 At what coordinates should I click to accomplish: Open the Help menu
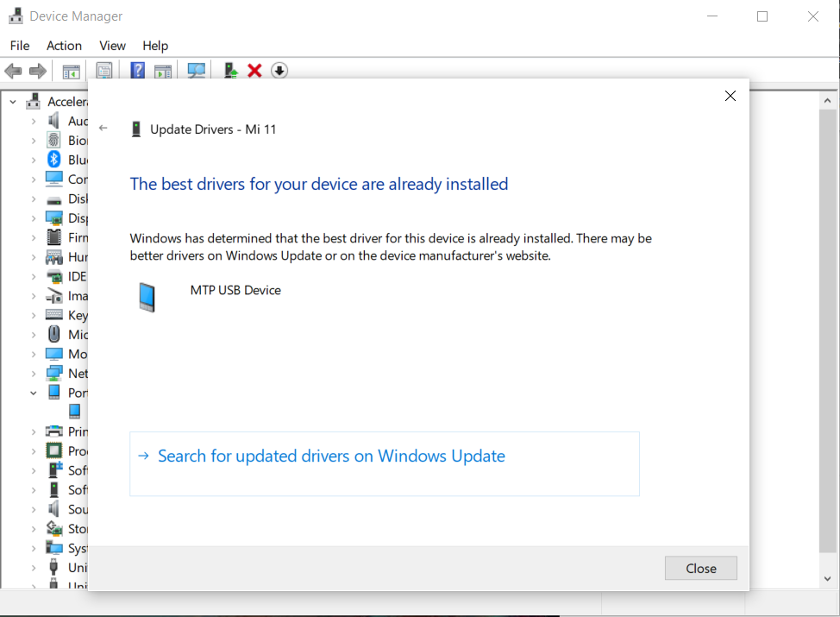click(155, 46)
